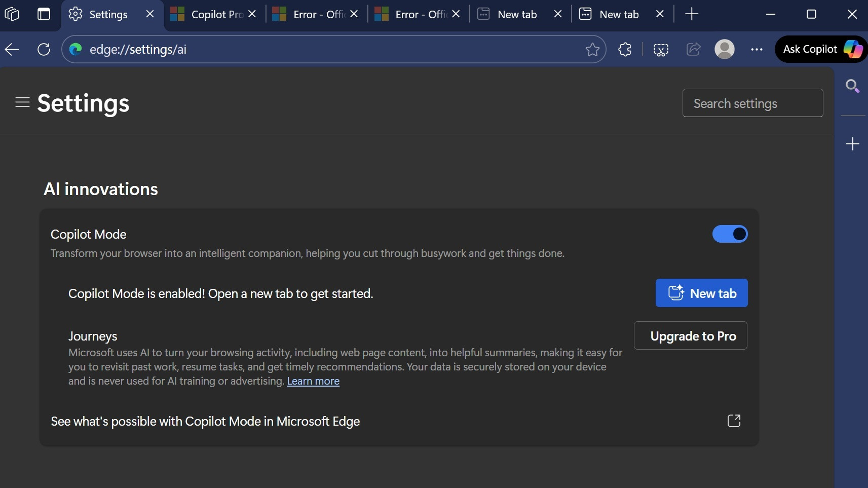Viewport: 868px width, 488px height.
Task: Maximize the browser window
Action: 811,14
